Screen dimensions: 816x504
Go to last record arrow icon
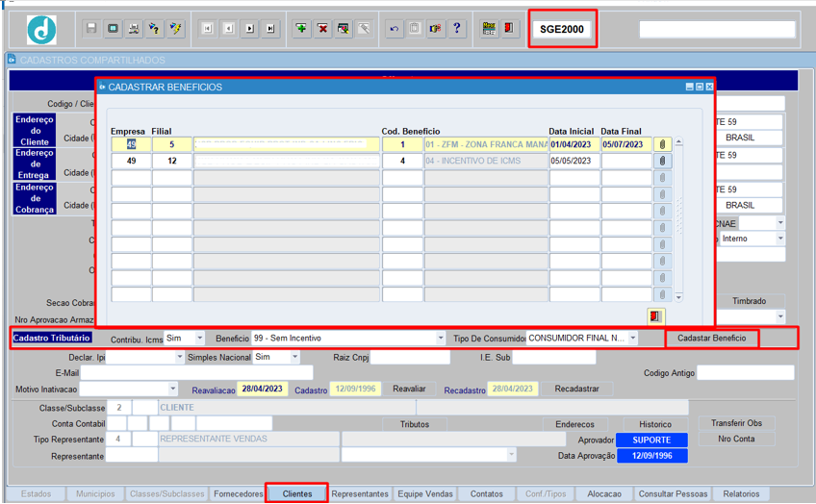(270, 29)
